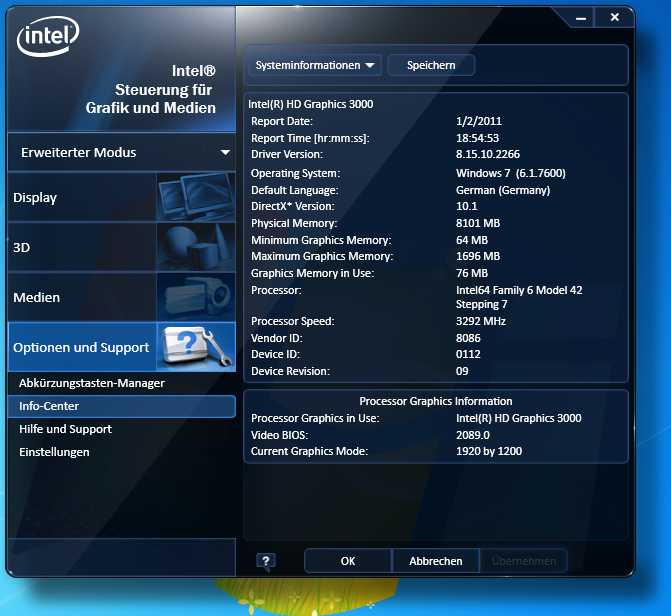Click the Optionen und Support wrench icon
Screen dimensions: 671x616
195,347
